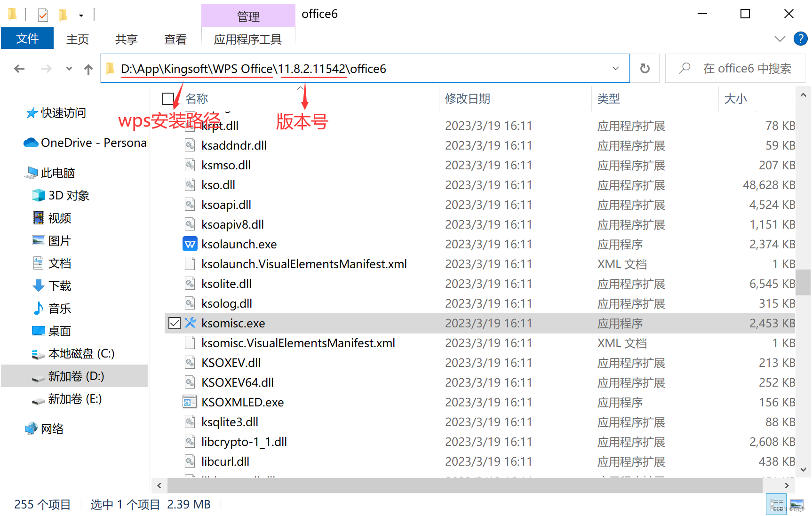This screenshot has width=812, height=516.
Task: Open the 文件 menu tab
Action: point(27,39)
